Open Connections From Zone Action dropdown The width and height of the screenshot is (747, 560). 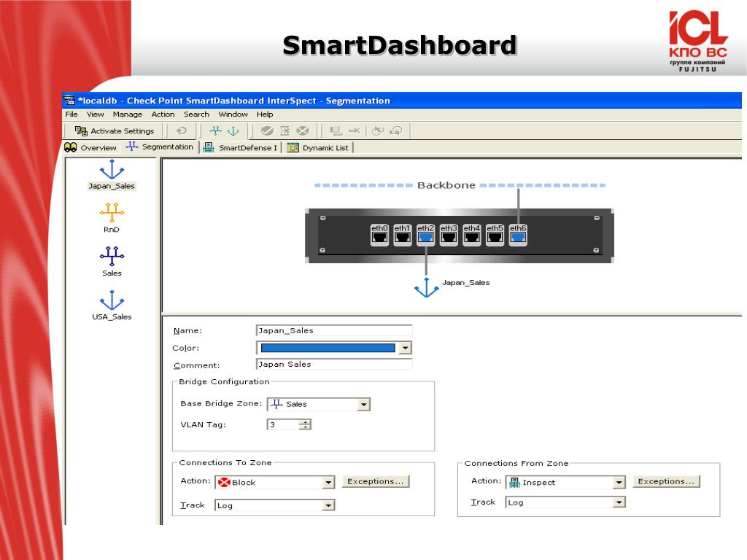pyautogui.click(x=619, y=483)
